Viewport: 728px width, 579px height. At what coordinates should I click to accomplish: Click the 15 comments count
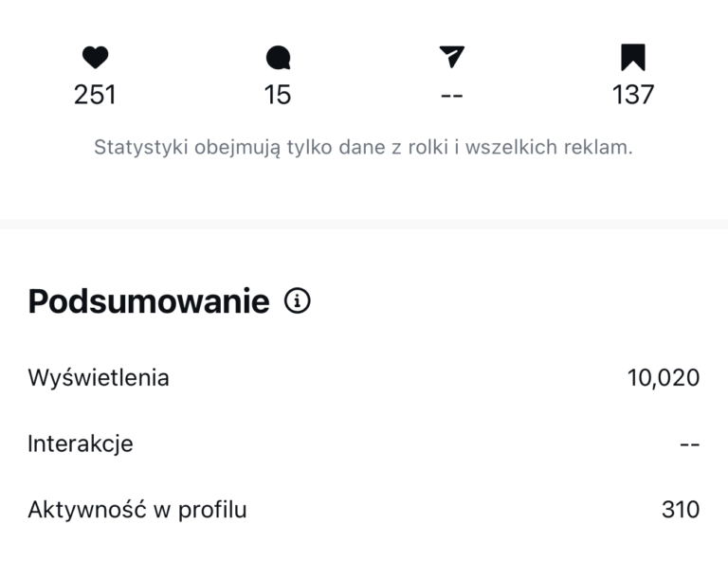pos(278,95)
